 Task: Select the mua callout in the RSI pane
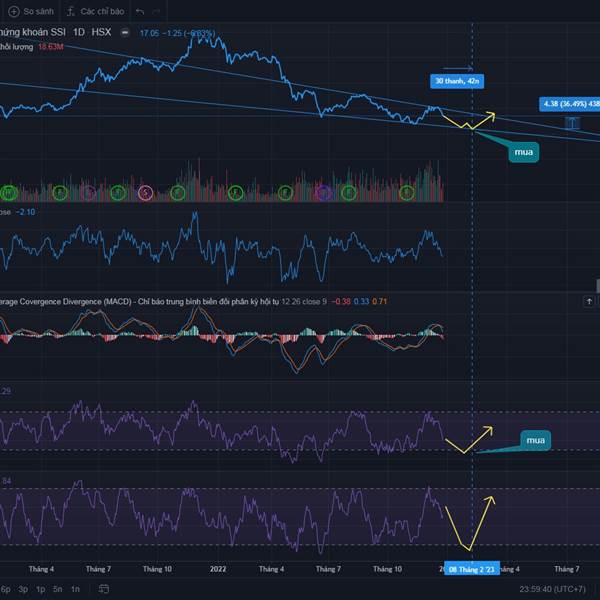click(535, 440)
